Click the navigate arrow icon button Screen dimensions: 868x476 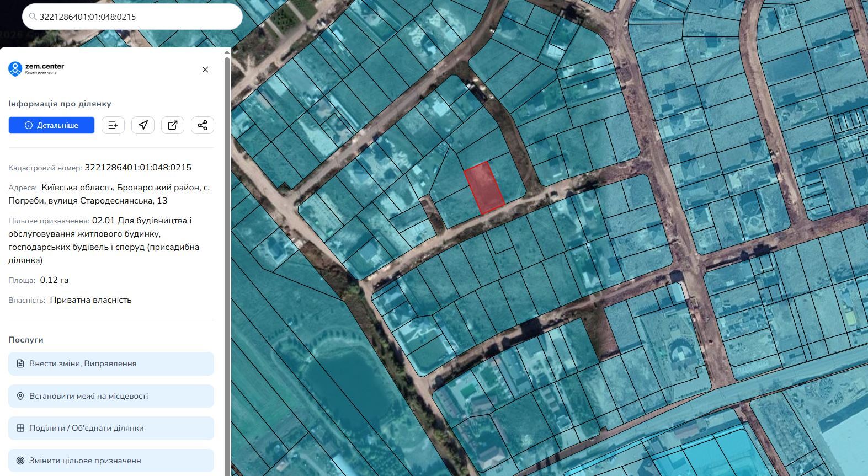tap(143, 125)
